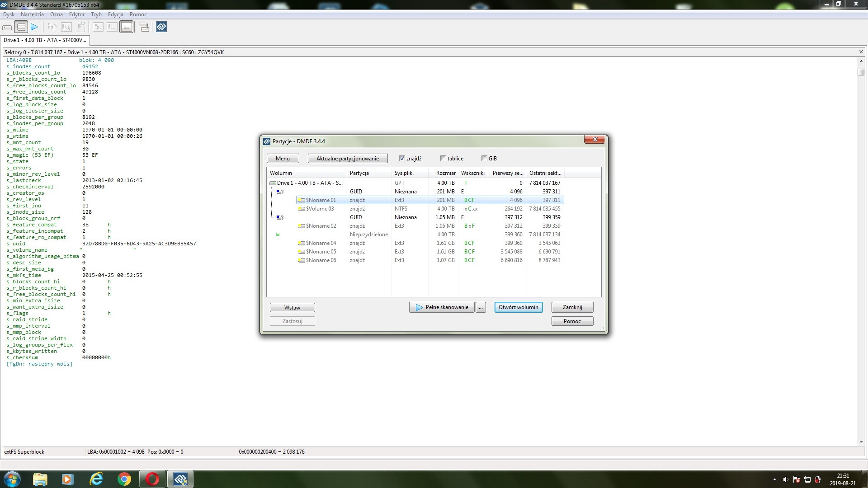Launch Google Chrome from taskbar

[x=124, y=479]
